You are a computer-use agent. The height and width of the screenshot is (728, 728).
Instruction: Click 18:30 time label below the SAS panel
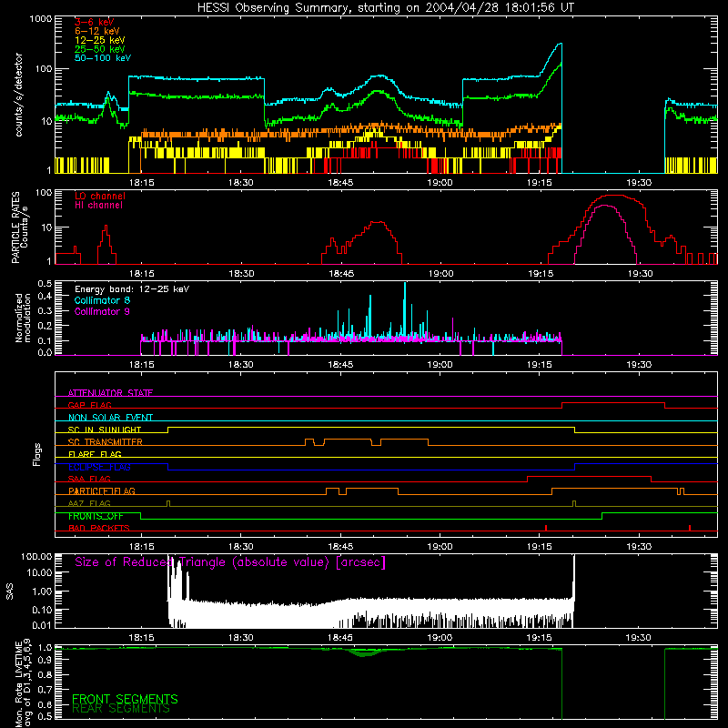point(240,638)
